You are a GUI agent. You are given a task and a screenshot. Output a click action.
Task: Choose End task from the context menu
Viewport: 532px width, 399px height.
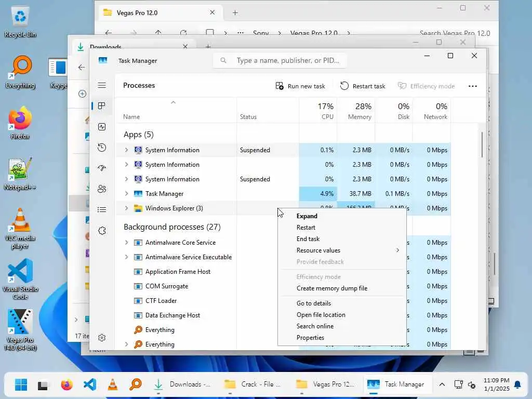click(x=342, y=239)
